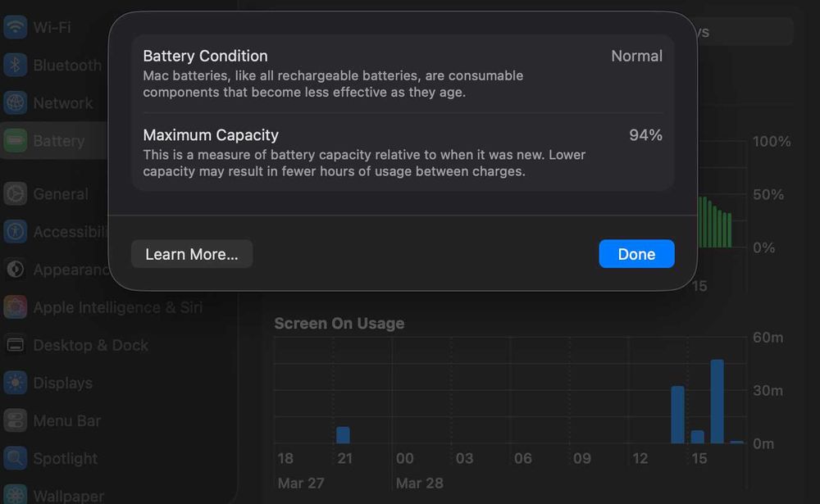This screenshot has width=820, height=504.
Task: Click the Normal battery condition value
Action: pos(636,57)
